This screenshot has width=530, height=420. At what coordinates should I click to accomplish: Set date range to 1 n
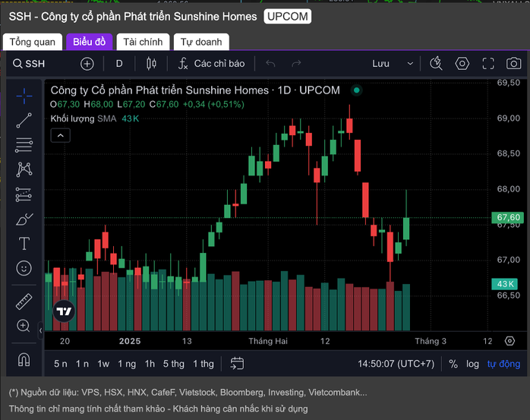(82, 364)
